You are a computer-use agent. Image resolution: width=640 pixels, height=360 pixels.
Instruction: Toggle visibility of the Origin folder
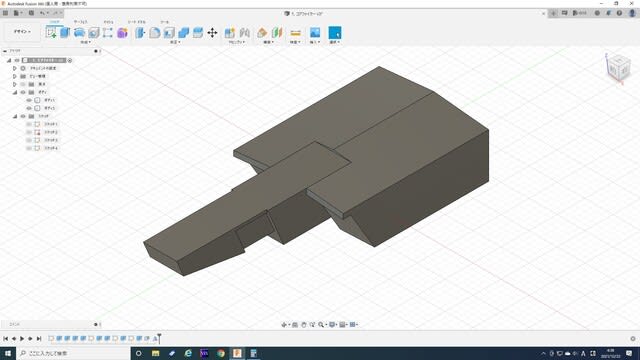tap(23, 84)
